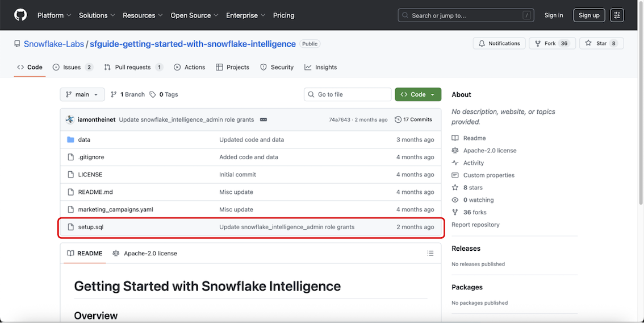Expand the main branch dropdown
The height and width of the screenshot is (323, 644).
(x=82, y=94)
